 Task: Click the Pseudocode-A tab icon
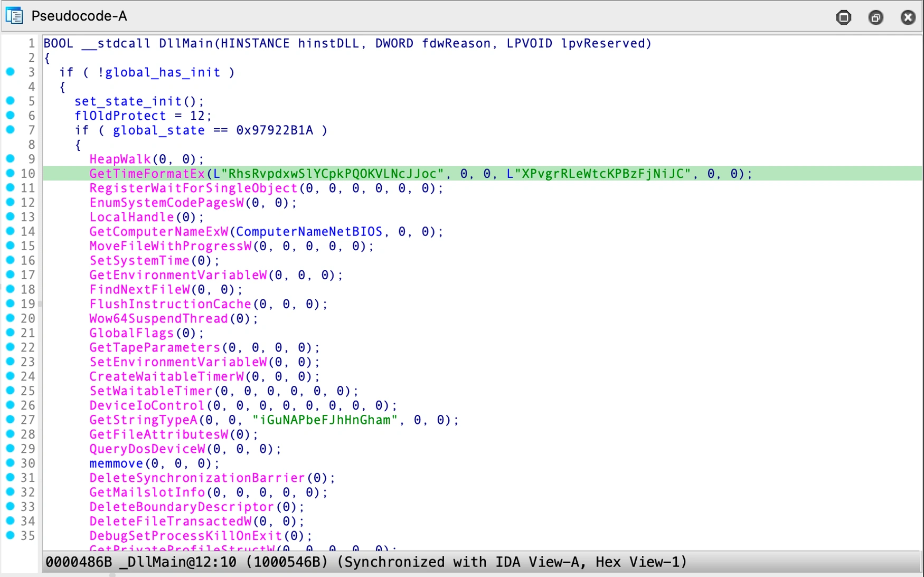14,16
